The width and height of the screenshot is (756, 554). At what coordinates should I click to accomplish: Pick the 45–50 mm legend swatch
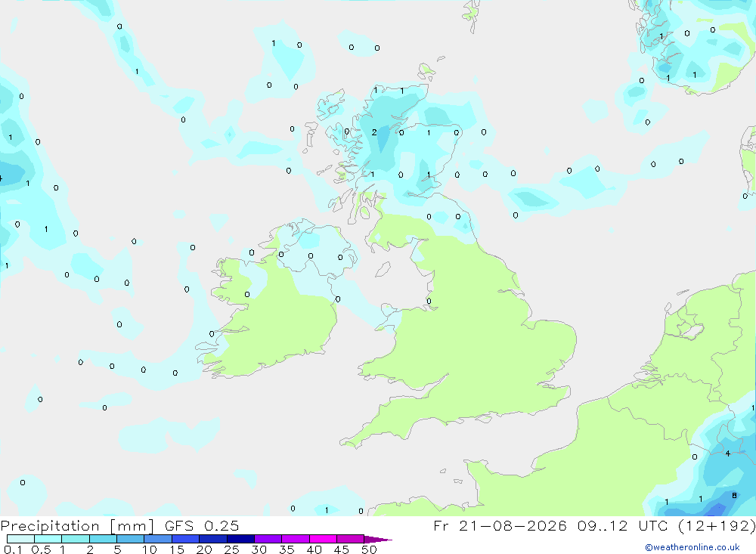pos(350,539)
